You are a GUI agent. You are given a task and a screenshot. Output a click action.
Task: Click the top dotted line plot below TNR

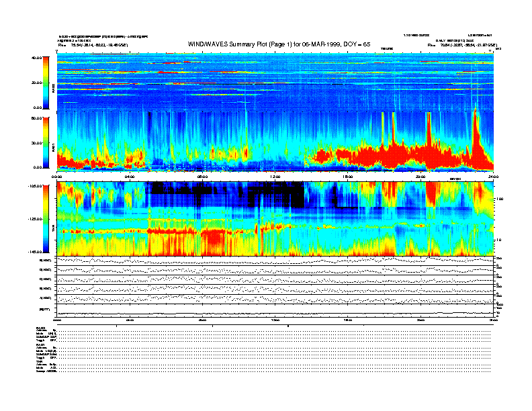pyautogui.click(x=275, y=261)
